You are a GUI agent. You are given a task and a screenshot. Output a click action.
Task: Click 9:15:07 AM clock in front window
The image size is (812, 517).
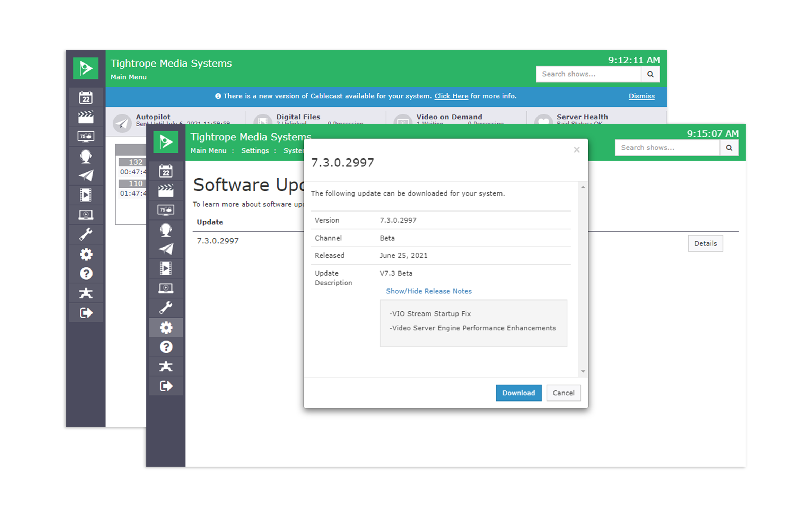coord(713,134)
